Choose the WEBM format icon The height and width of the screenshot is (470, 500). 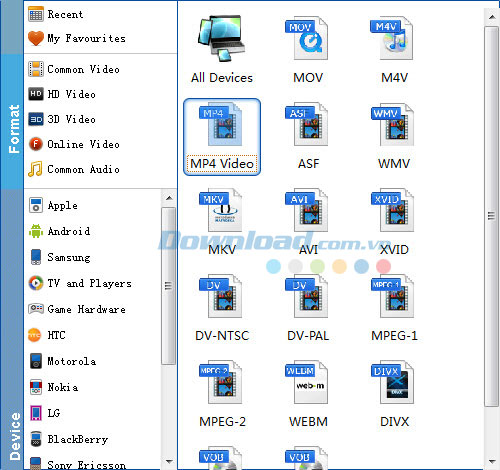click(307, 382)
